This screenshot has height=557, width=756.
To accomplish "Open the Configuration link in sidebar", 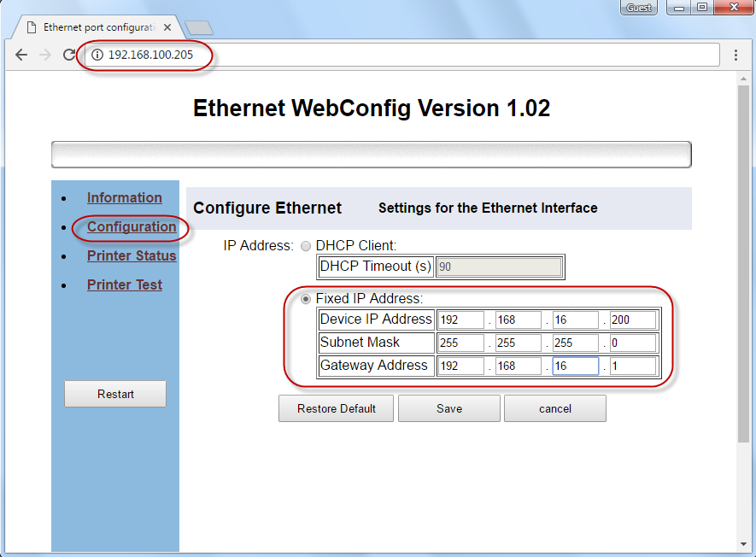I will (132, 227).
